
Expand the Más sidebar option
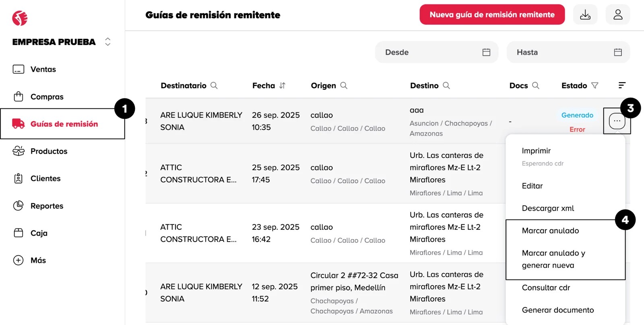point(38,260)
